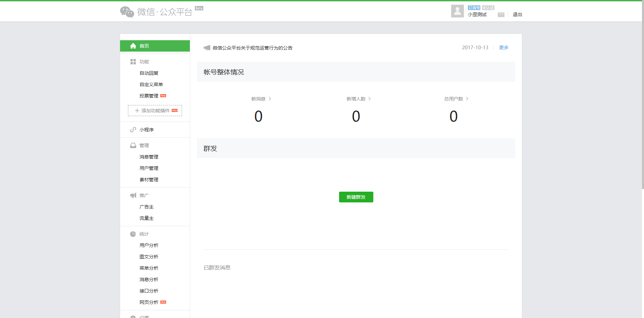Open 自动回复 in the sidebar
This screenshot has height=318, width=644.
click(x=149, y=73)
